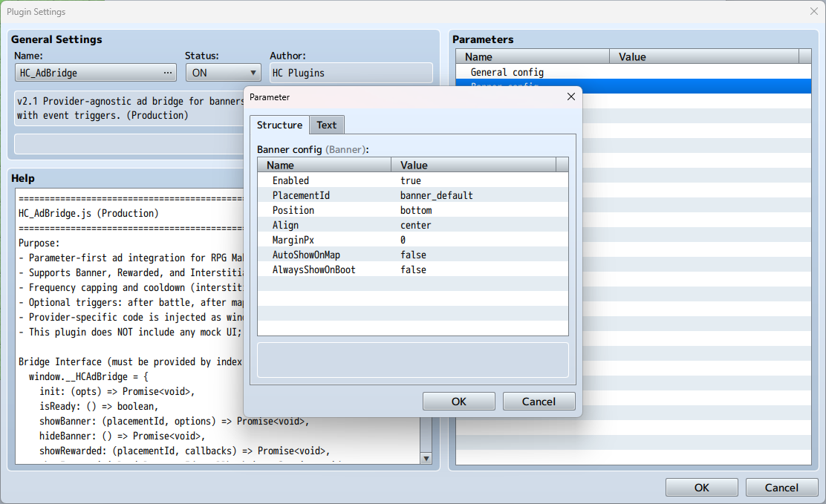826x504 pixels.
Task: Click the 0 value for MarginPx
Action: coord(403,240)
